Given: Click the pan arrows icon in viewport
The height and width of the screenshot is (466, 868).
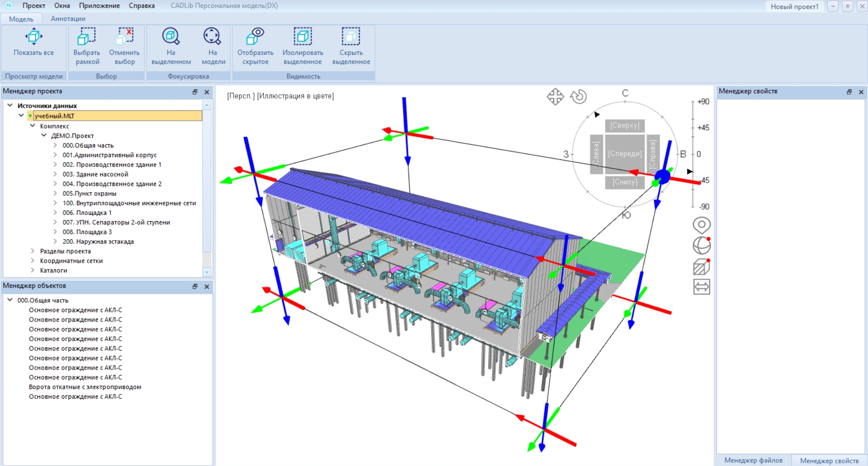Looking at the screenshot, I should click(x=555, y=97).
